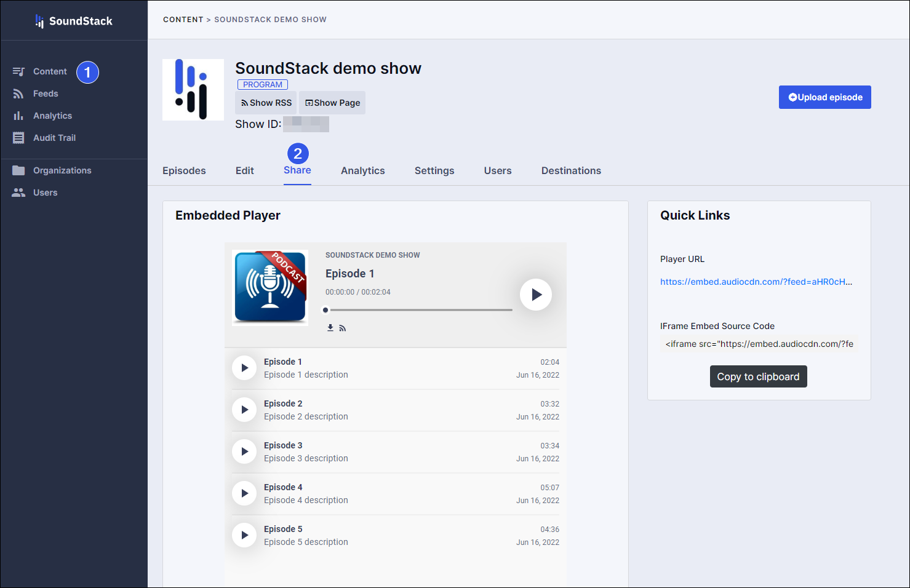Click the 00:00:00 / 00:02:04 time display
Viewport: 910px width, 588px height.
[x=358, y=292]
